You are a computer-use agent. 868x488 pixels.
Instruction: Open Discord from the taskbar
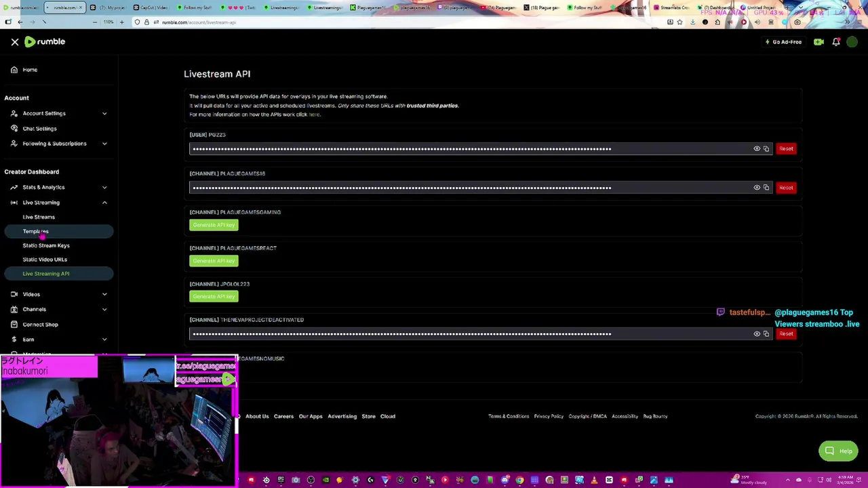coord(505,481)
